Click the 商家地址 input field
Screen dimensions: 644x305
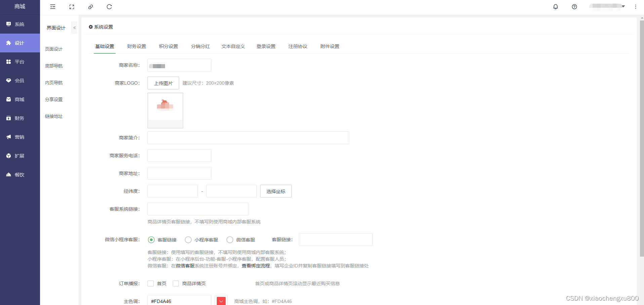179,173
